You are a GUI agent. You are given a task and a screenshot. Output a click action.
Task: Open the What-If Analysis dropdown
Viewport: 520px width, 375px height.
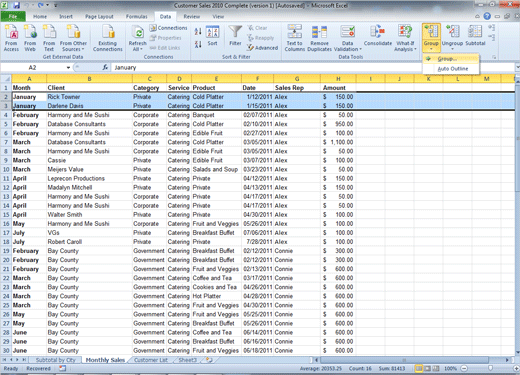pyautogui.click(x=415, y=49)
